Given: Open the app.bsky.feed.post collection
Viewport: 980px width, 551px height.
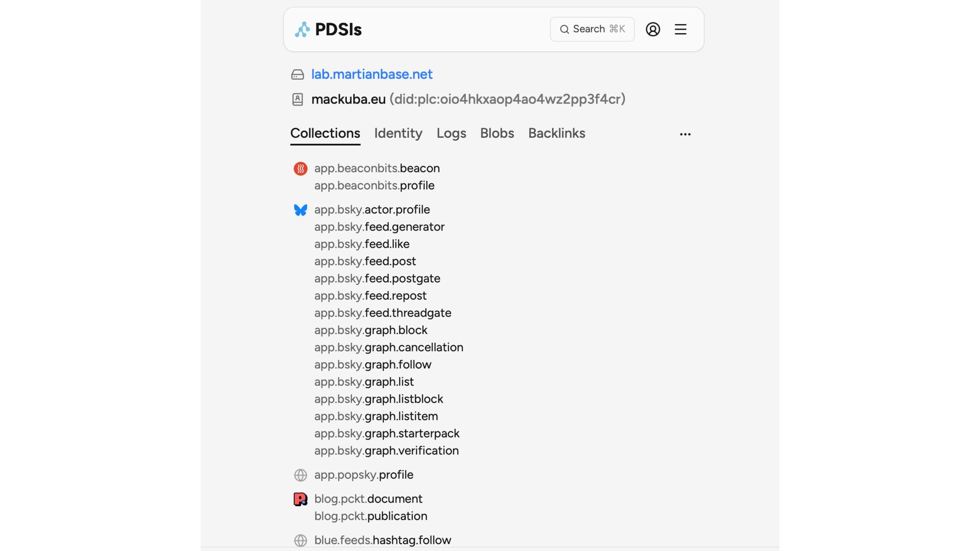Looking at the screenshot, I should (365, 261).
